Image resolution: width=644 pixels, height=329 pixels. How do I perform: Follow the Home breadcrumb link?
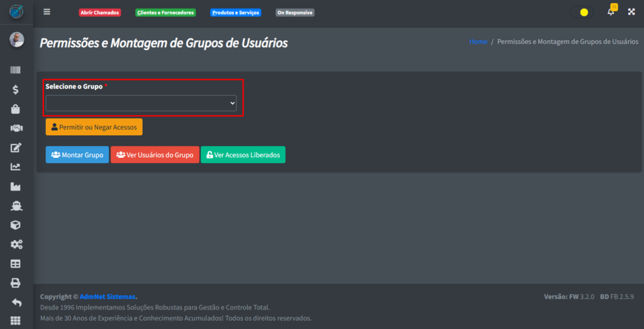tap(478, 42)
